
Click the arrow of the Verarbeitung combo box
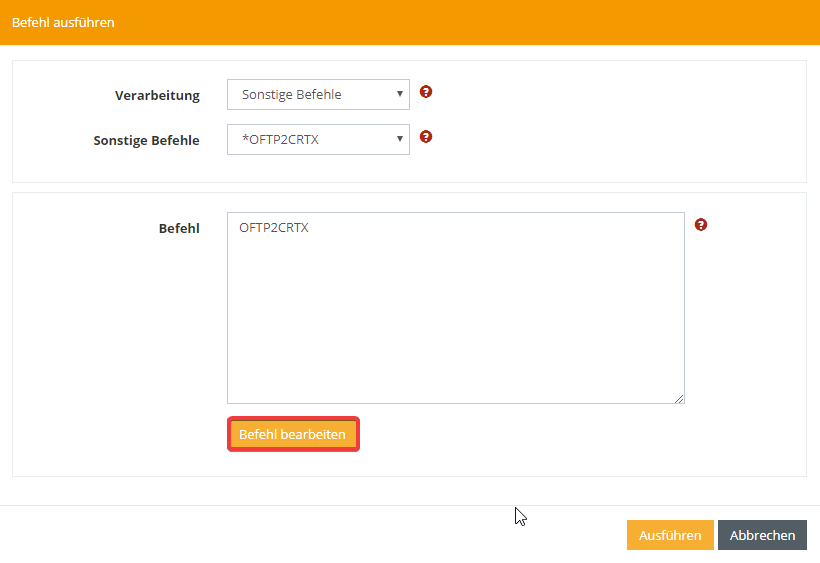399,95
